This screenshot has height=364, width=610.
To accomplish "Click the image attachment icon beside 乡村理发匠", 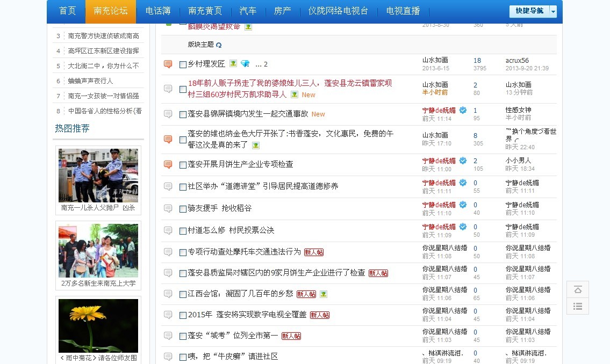I will [x=233, y=64].
